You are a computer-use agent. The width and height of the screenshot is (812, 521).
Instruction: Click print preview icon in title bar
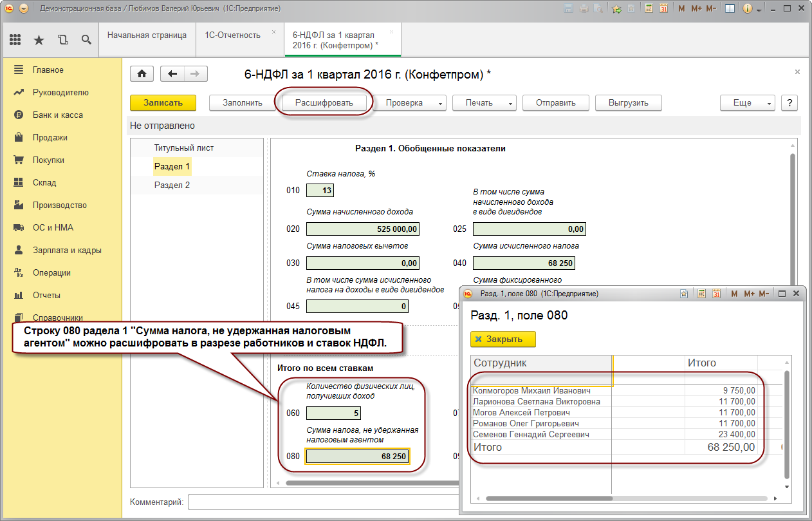(598, 9)
